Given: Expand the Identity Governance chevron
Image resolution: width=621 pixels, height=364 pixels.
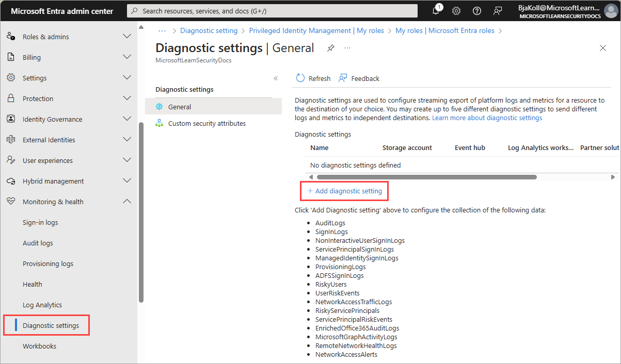Looking at the screenshot, I should 126,119.
